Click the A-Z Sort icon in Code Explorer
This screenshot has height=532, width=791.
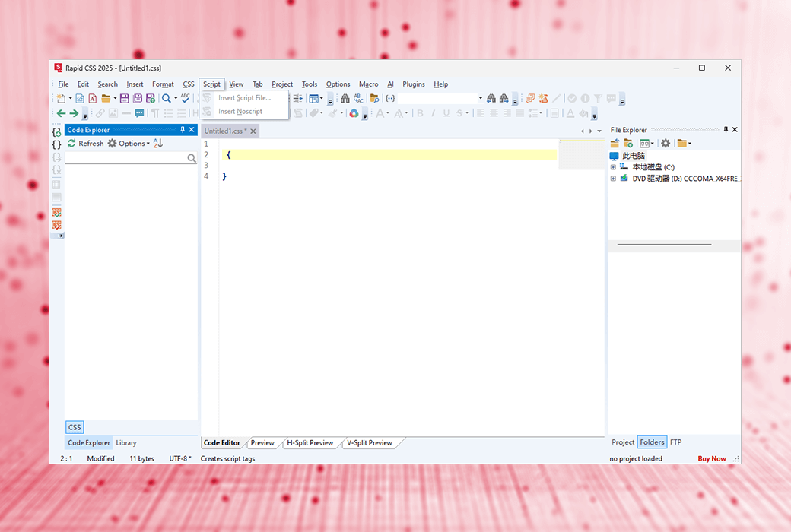[158, 143]
